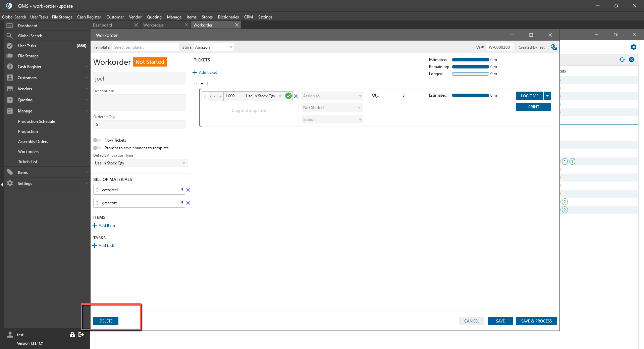Open the Stores menu

pyautogui.click(x=207, y=17)
